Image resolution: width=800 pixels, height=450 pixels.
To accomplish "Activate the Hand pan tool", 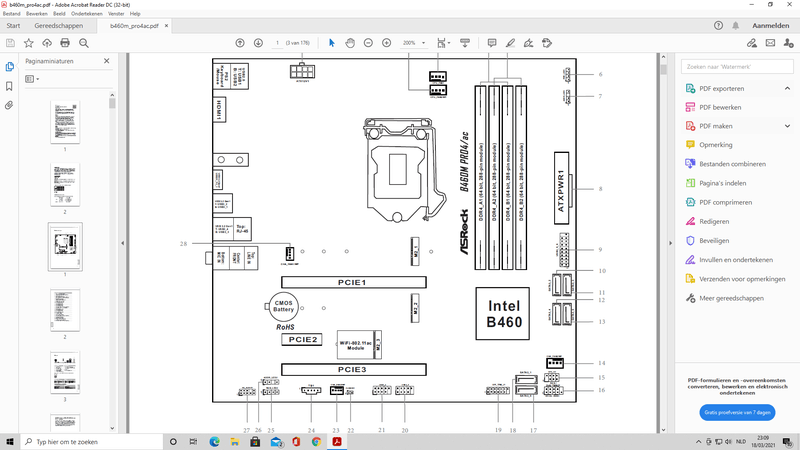I will coord(350,43).
